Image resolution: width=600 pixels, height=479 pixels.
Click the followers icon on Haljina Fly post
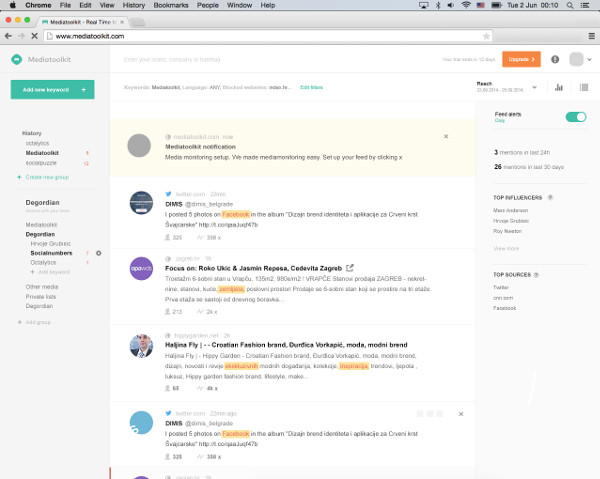[167, 388]
